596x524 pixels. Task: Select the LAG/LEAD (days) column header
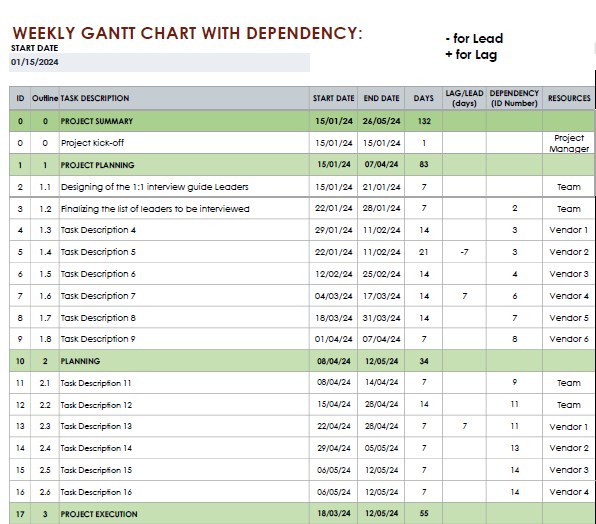(464, 98)
